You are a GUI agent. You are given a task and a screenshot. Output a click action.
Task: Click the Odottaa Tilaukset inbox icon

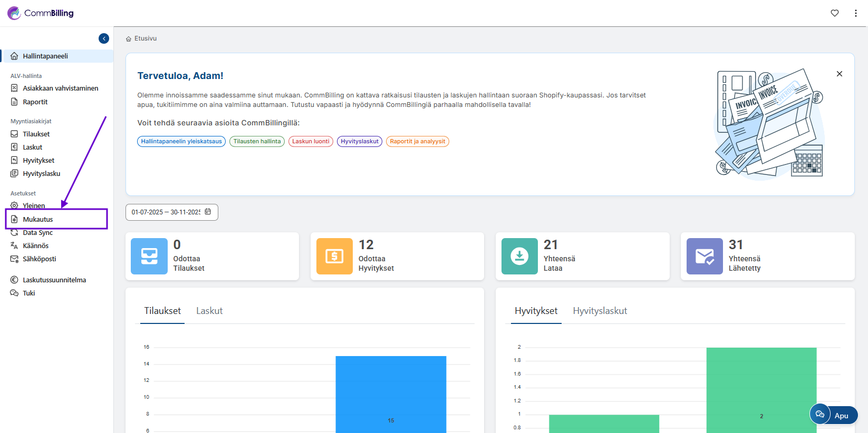(x=149, y=257)
